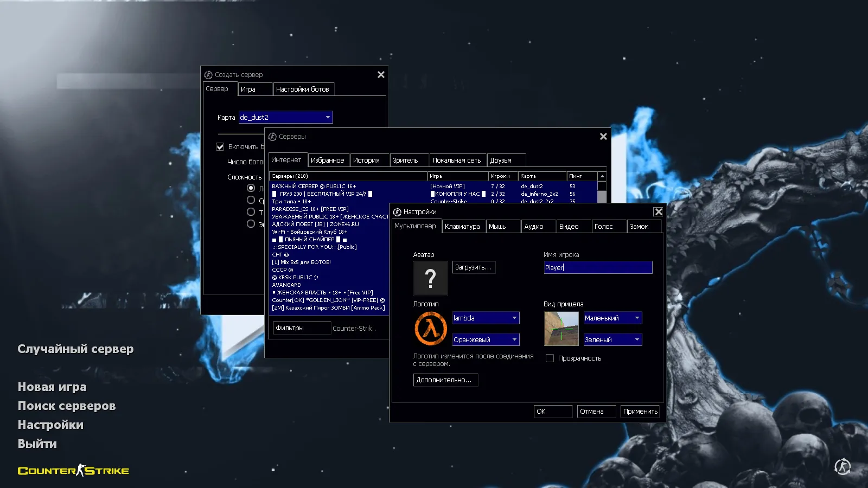This screenshot has width=868, height=488.
Task: Click the Counter-Strike logo at bottom left
Action: 74,471
